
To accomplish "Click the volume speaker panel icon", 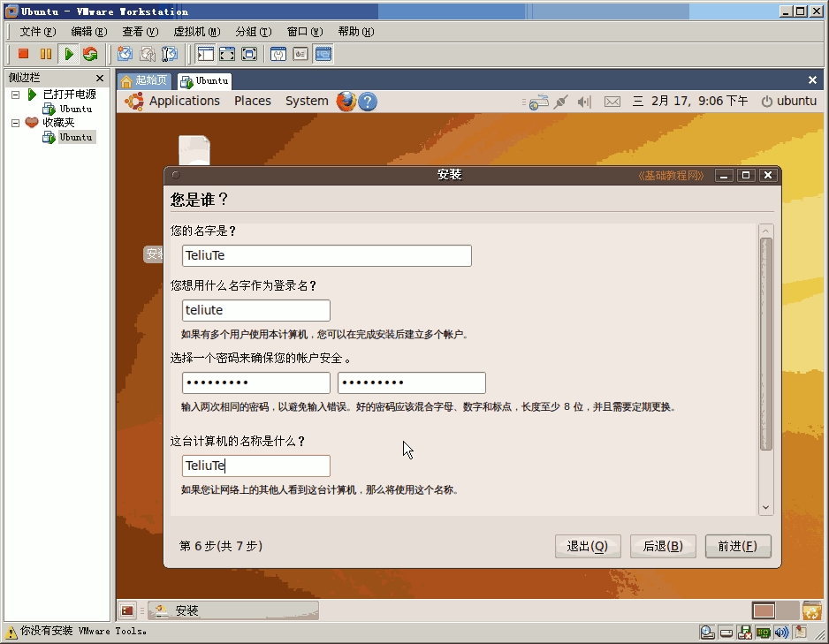I will click(584, 102).
